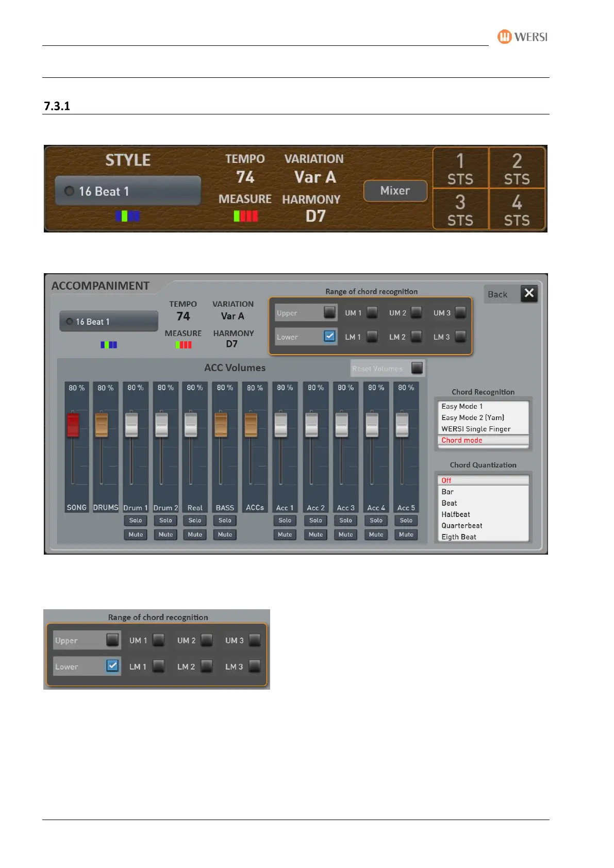Click the red SONG volume fader
This screenshot has width=614, height=868.
pyautogui.click(x=73, y=424)
